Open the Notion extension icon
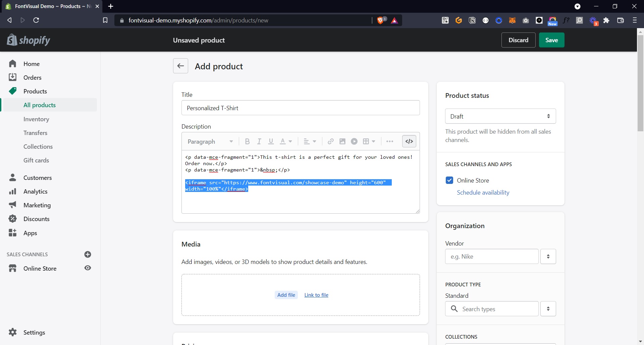Screen dimensions: 644x345 click(x=472, y=20)
